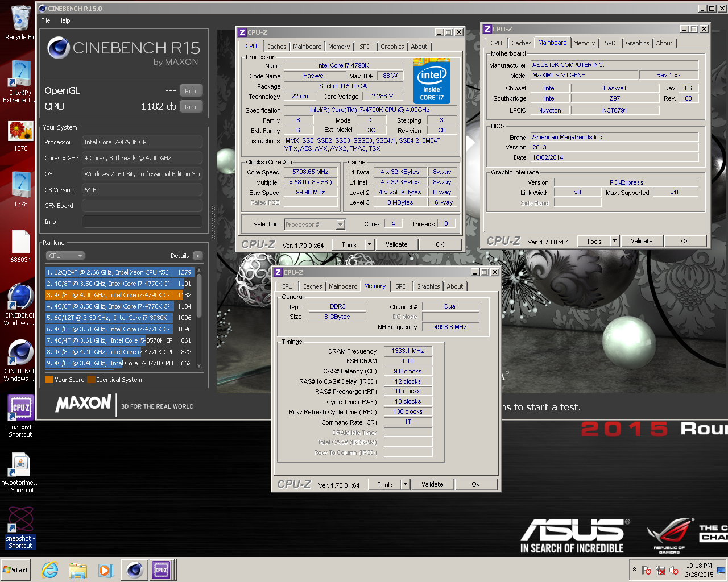The image size is (728, 582).
Task: Click the muted volume tray icon
Action: (674, 570)
